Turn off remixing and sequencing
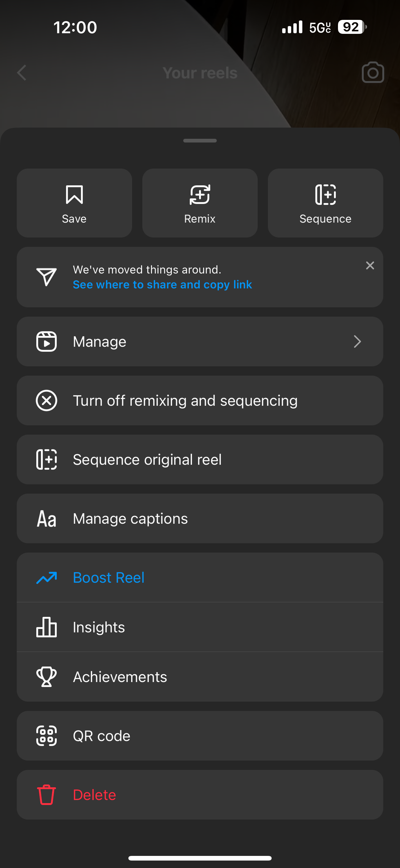 pyautogui.click(x=185, y=401)
